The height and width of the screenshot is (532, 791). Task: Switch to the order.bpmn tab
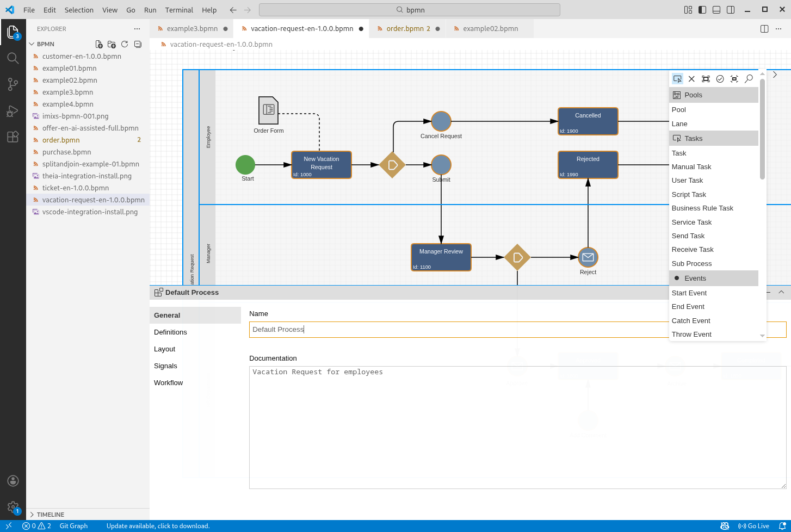(x=405, y=29)
